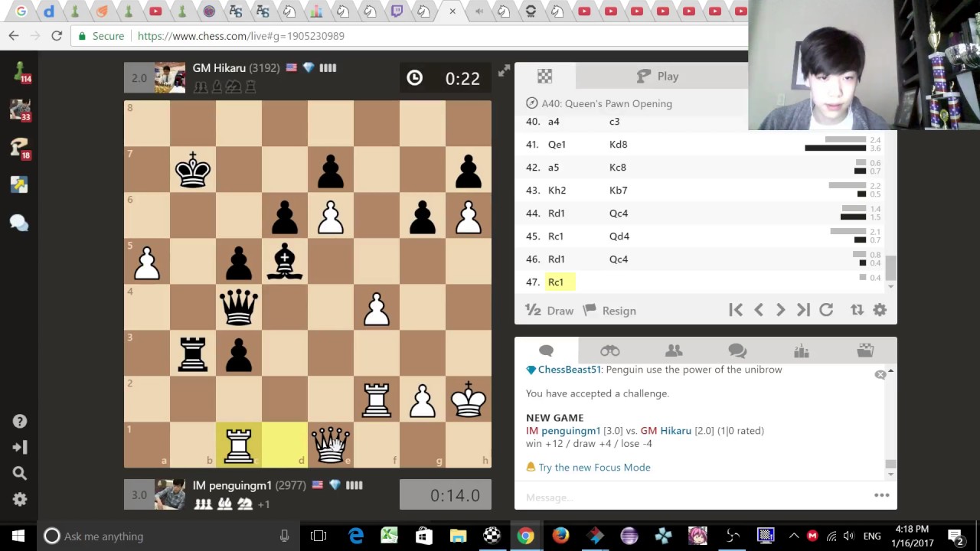Select the messages double-bubble tab
This screenshot has width=980, height=551.
tap(737, 350)
